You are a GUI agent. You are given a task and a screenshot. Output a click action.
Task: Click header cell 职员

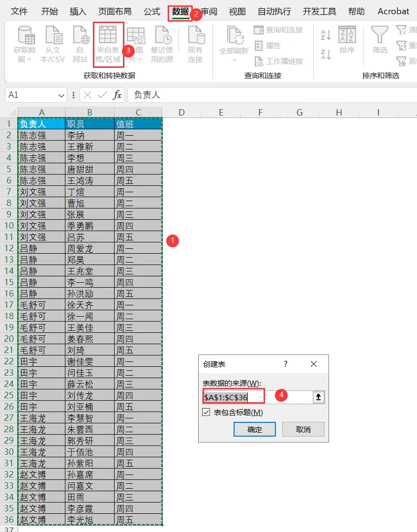(x=89, y=124)
